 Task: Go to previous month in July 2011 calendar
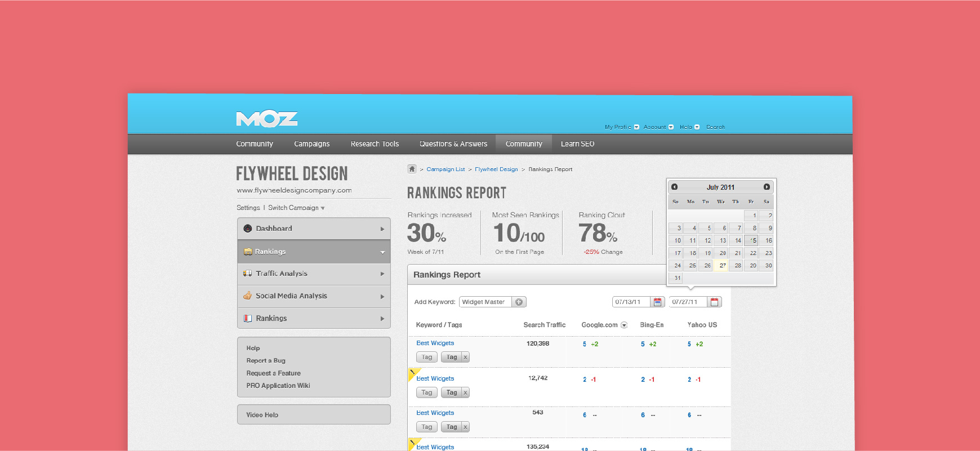click(x=674, y=187)
